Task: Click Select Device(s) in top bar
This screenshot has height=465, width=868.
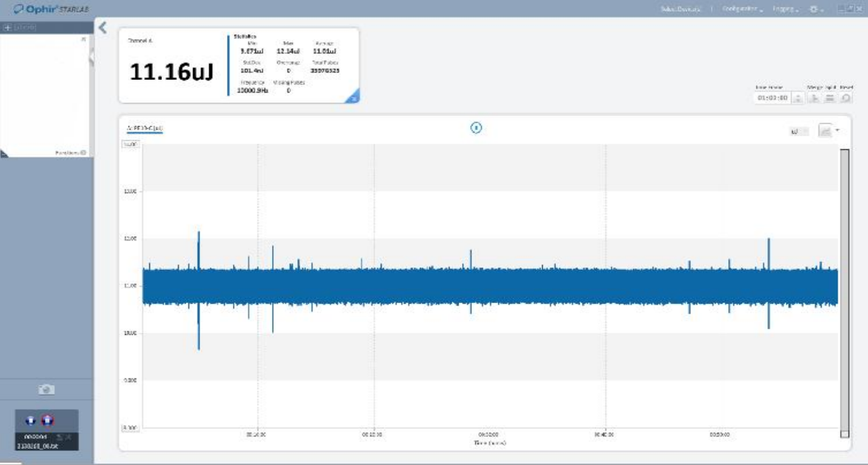Action: coord(680,9)
